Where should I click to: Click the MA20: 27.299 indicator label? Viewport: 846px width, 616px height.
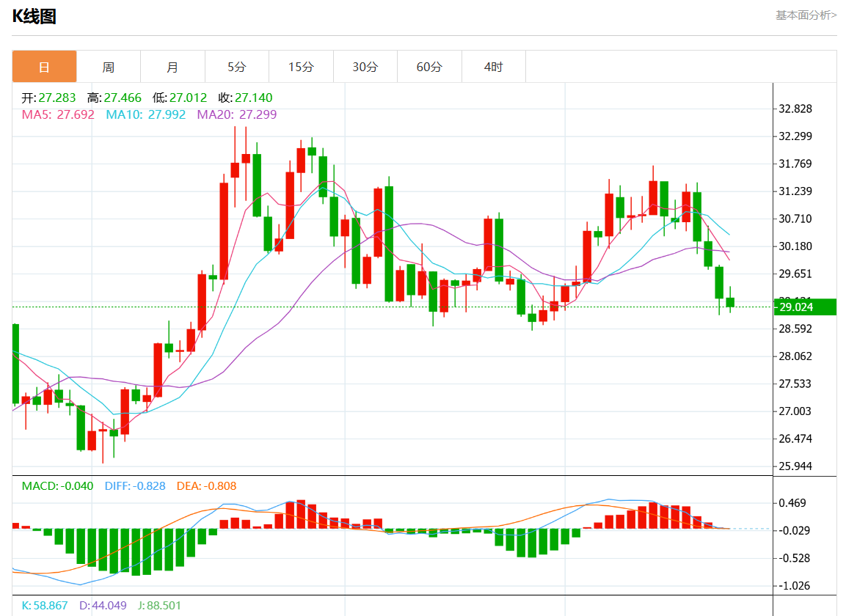pyautogui.click(x=237, y=114)
